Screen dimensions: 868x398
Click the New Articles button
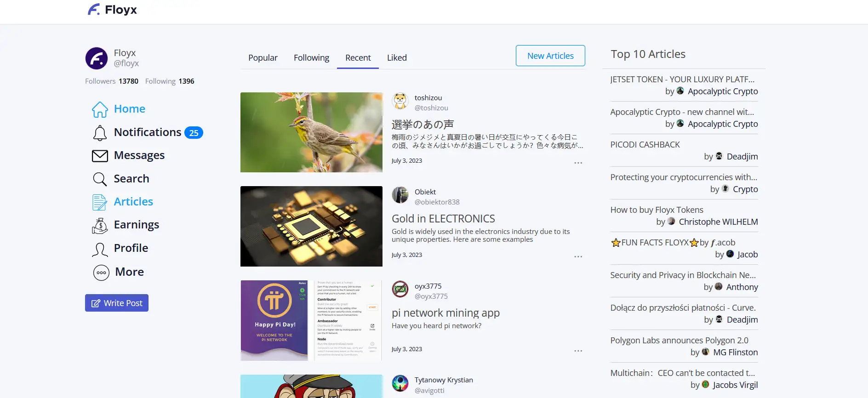pos(550,56)
